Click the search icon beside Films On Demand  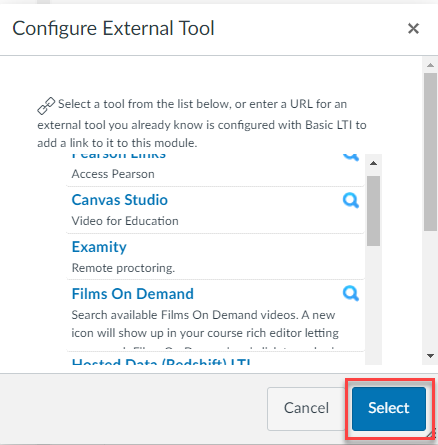click(351, 294)
